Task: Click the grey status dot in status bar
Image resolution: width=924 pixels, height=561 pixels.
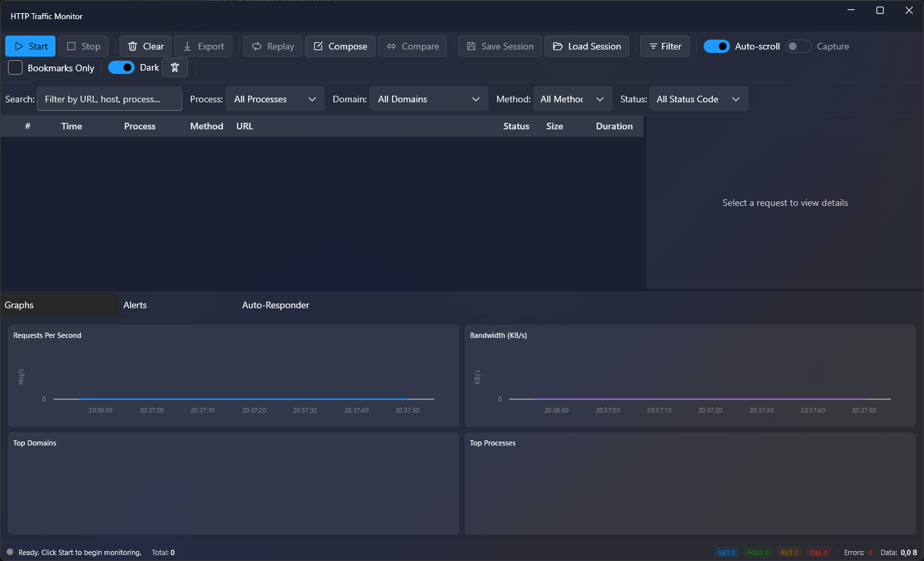Action: [x=10, y=552]
